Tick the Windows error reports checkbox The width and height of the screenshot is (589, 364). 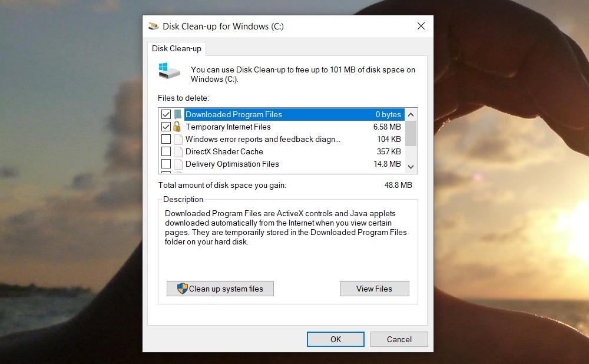tap(166, 139)
